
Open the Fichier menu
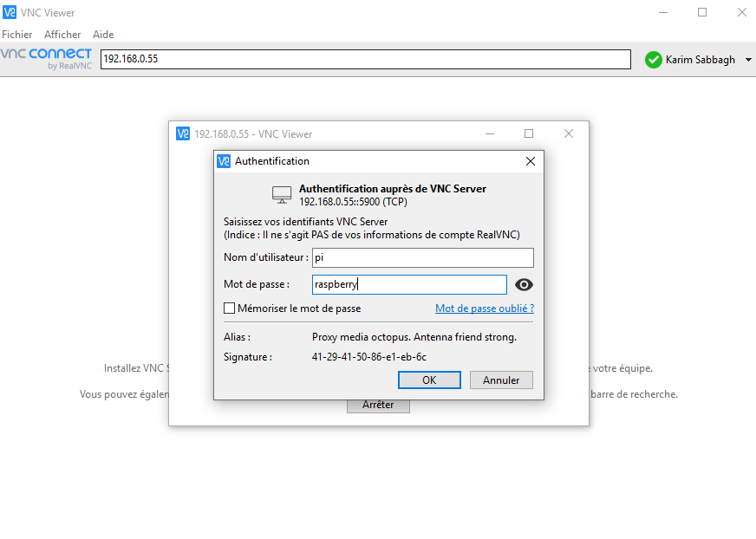[x=17, y=34]
